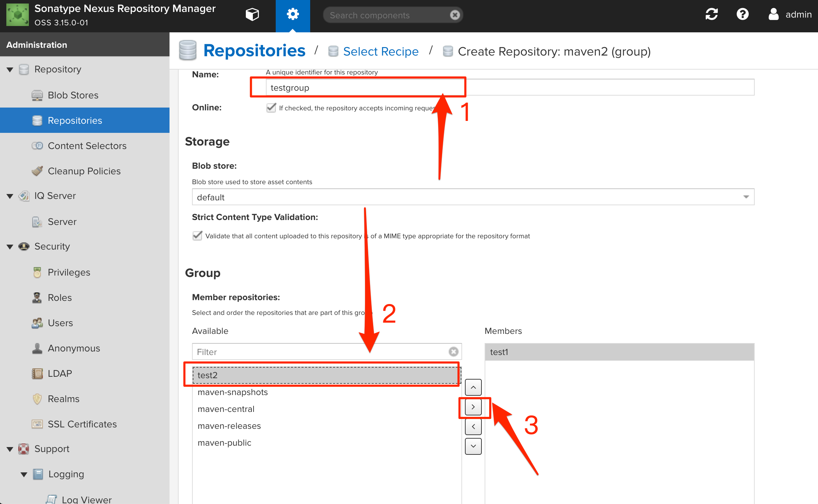Viewport: 818px width, 504px height.
Task: Select maven-central in Available list
Action: click(327, 409)
